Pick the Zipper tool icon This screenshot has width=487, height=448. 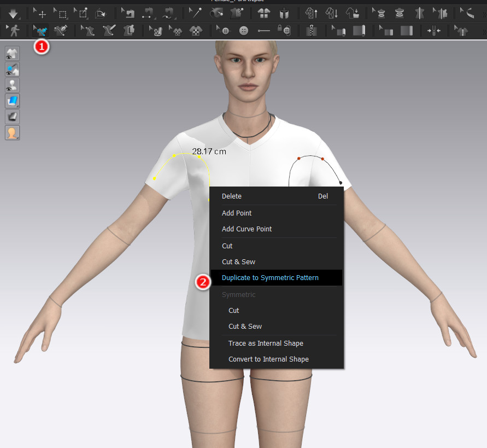coord(311,31)
